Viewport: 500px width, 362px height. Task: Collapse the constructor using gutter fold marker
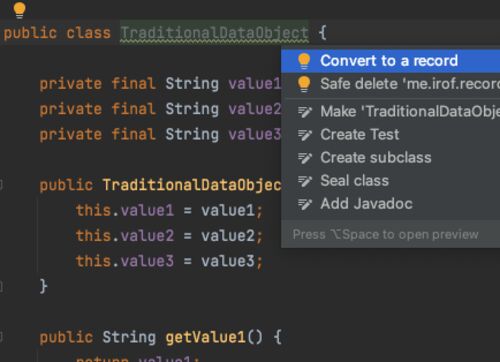[x=1, y=184]
